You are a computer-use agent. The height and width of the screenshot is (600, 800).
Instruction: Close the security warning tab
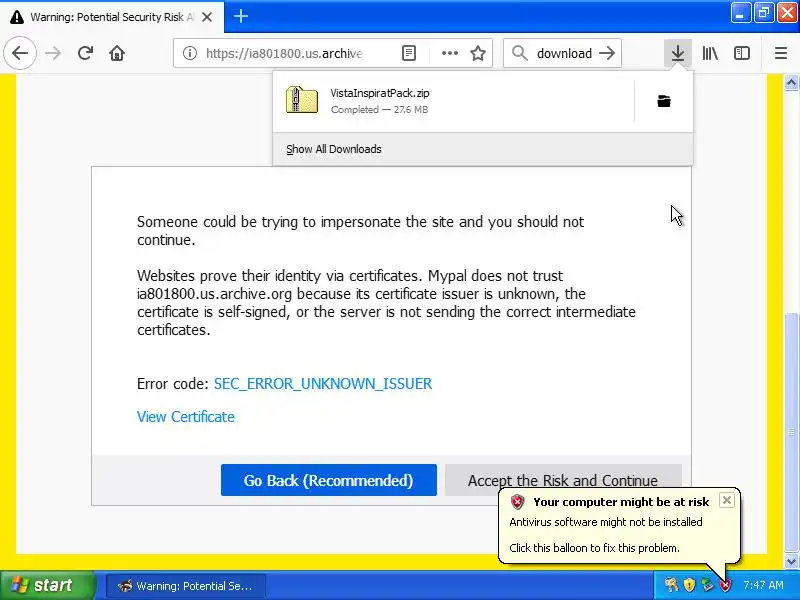207,17
